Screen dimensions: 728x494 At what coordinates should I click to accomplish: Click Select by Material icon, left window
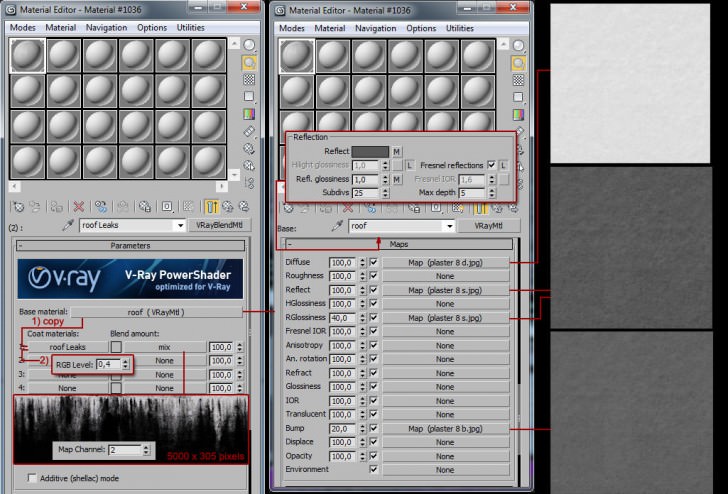coord(249,166)
